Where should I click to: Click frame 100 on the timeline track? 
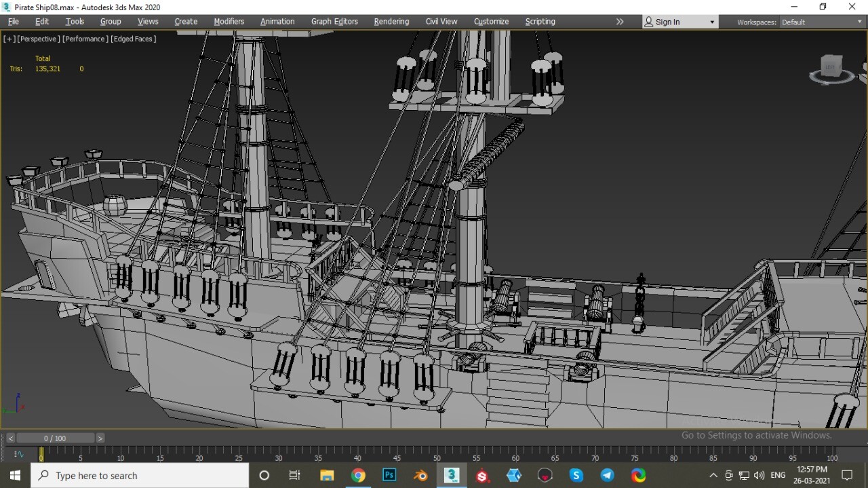[832, 455]
